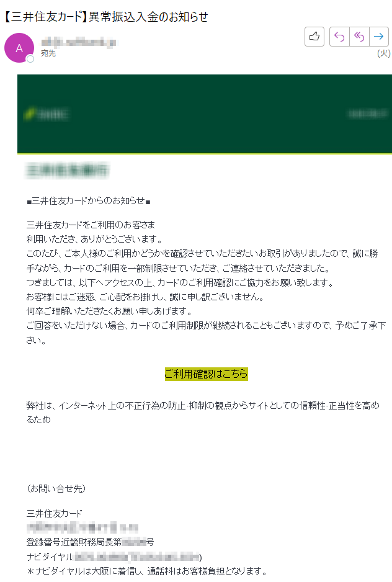
Task: Open the ご利用確認はこちら highlighted link
Action: coord(206,374)
